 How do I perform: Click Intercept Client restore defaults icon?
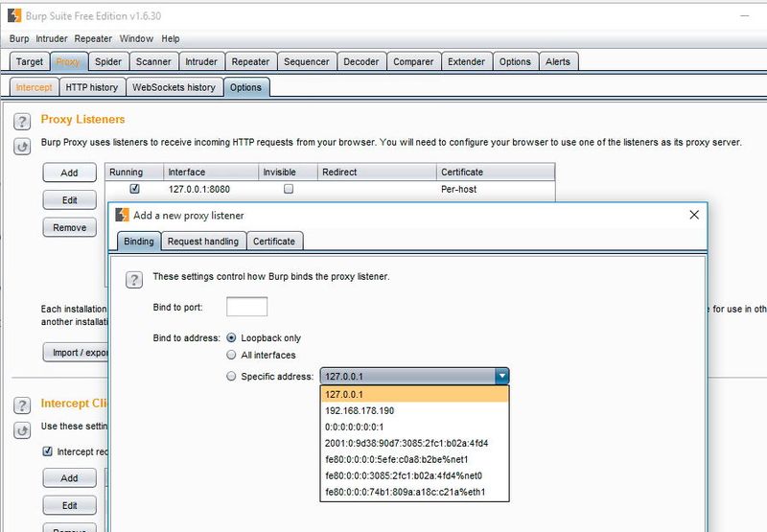coord(22,430)
